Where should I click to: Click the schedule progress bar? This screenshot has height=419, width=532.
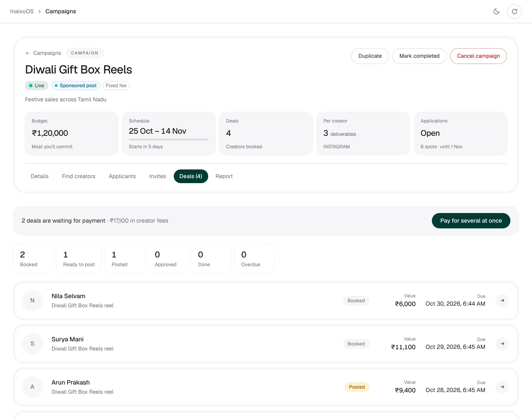click(169, 139)
